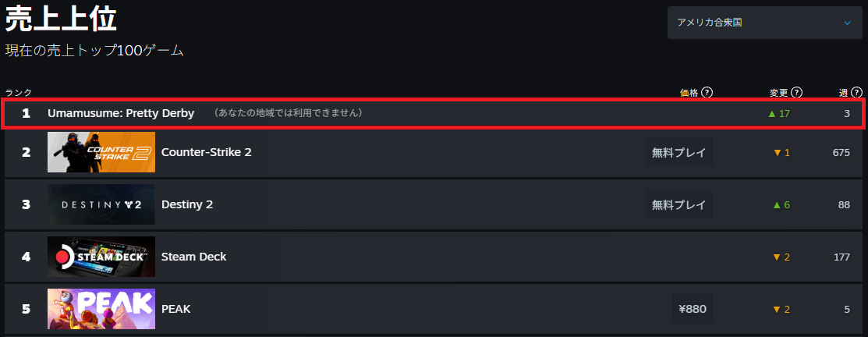Click the green up arrow showing 17
868x337 pixels.
(772, 114)
